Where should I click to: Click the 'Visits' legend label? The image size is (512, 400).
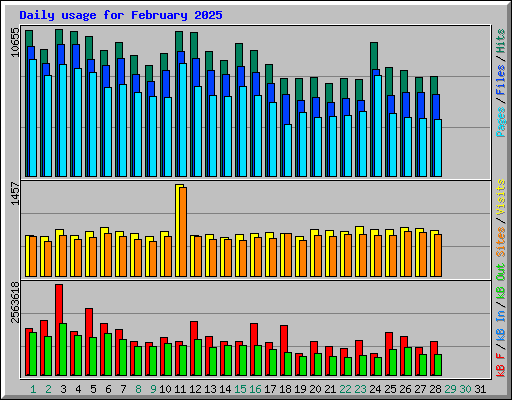[x=501, y=197]
